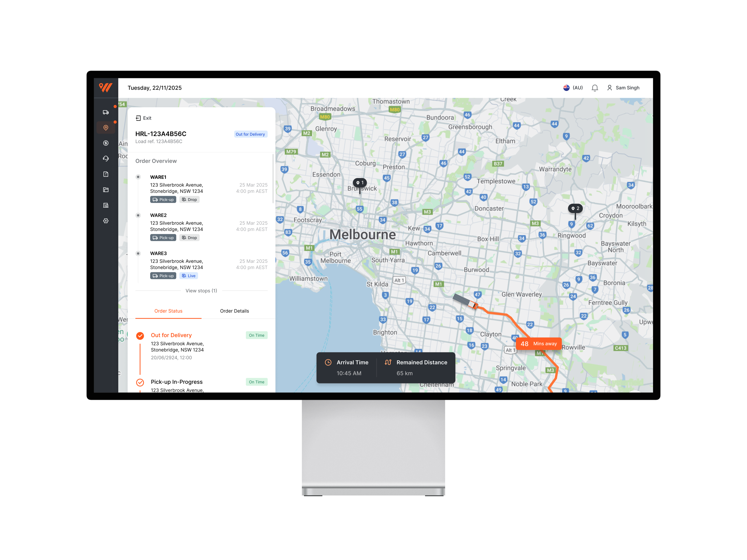This screenshot has width=747, height=560.
Task: Click map pin marker 2
Action: [575, 209]
